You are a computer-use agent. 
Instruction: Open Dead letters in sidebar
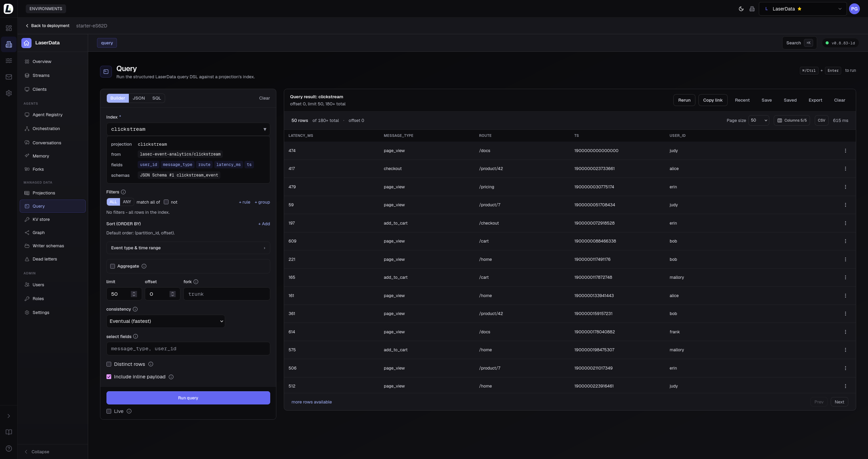[53, 259]
